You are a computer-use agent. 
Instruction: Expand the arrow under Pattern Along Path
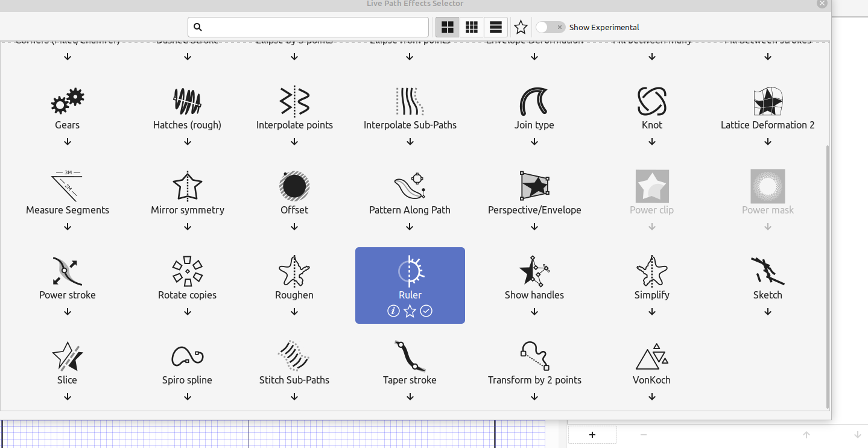point(410,227)
